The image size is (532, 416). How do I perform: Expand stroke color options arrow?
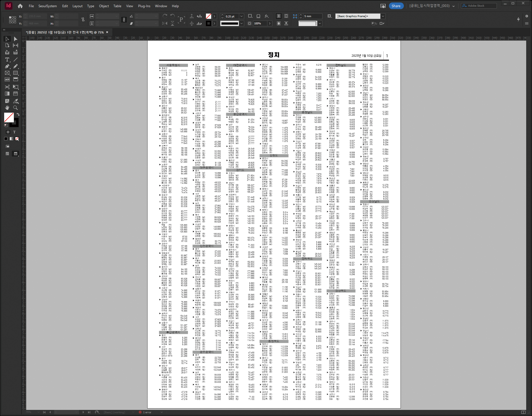(x=215, y=24)
